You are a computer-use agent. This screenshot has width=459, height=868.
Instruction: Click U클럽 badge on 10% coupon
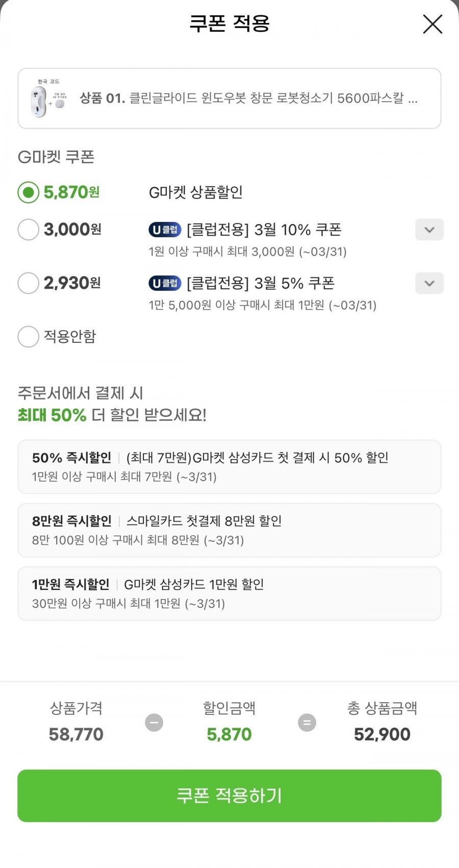(x=165, y=230)
